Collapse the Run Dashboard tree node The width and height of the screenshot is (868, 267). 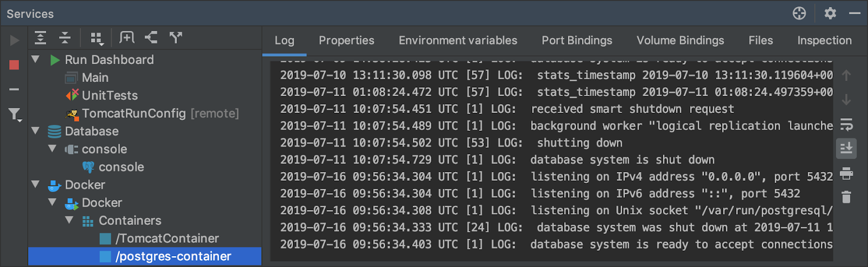tap(36, 59)
